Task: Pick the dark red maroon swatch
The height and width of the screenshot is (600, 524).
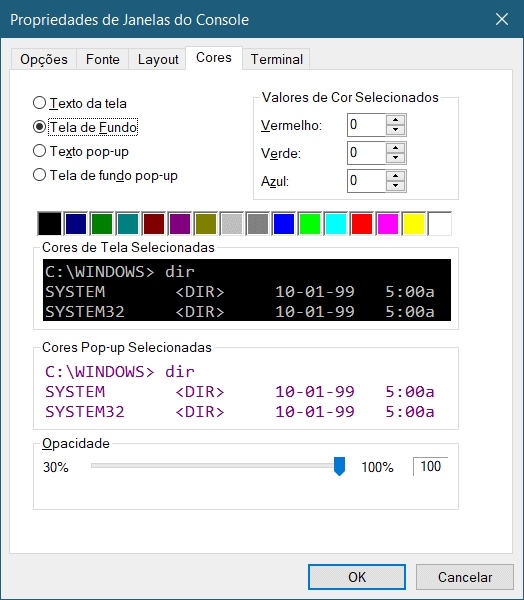Action: (153, 223)
